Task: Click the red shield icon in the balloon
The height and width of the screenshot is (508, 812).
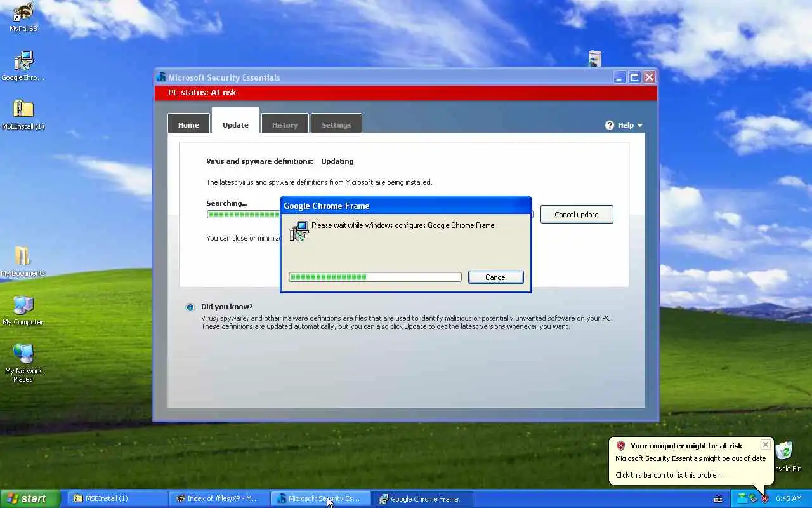Action: pos(621,446)
